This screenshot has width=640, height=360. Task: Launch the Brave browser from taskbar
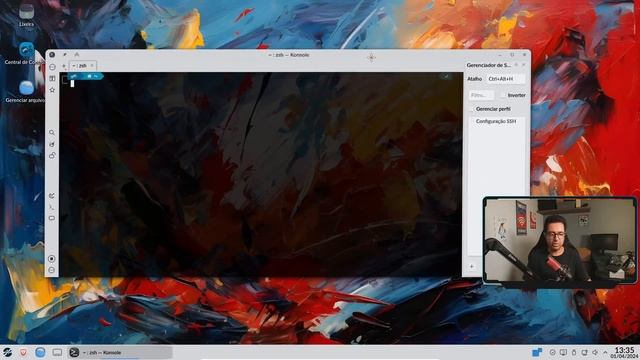(x=23, y=352)
